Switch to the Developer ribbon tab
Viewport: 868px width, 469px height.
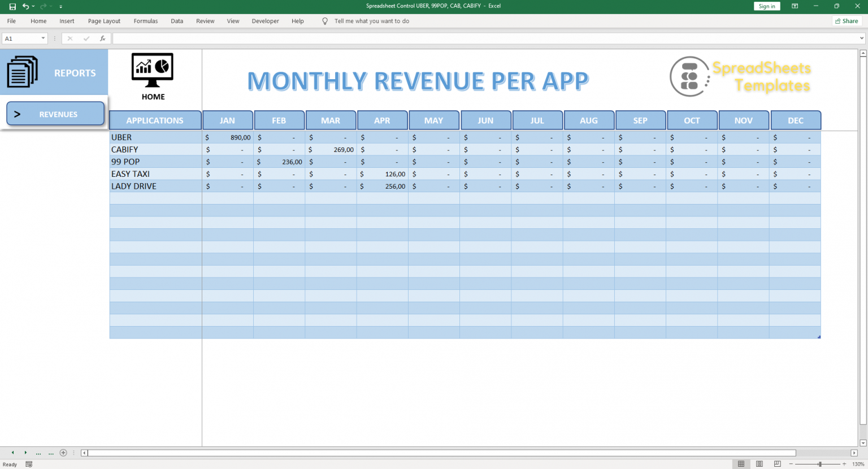pyautogui.click(x=265, y=21)
